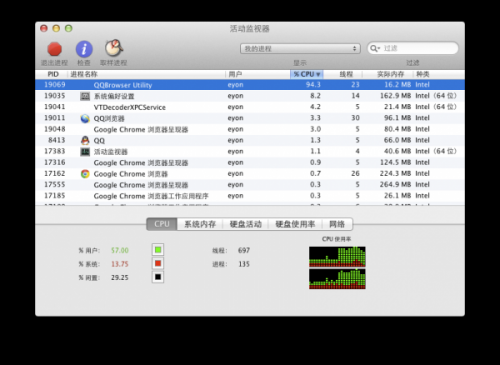Click the thread count 30 in QQ浏览器 row
This screenshot has height=365, width=500.
point(355,118)
